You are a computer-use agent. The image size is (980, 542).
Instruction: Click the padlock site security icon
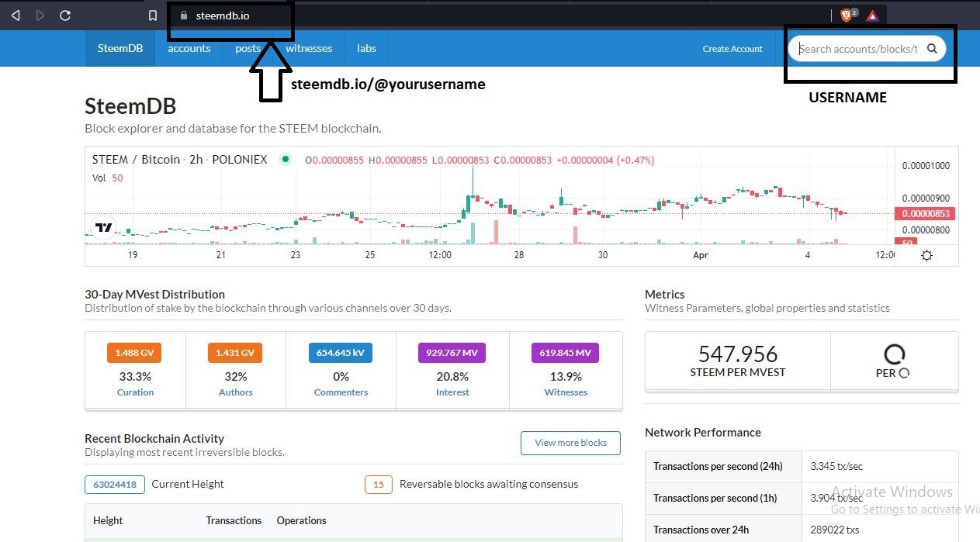tap(184, 16)
